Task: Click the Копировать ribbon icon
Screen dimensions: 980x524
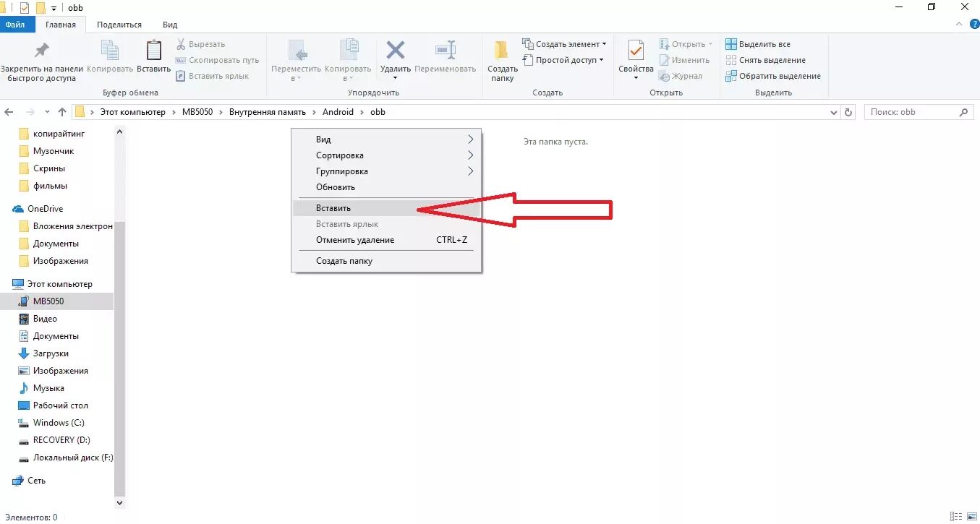Action: (110, 50)
